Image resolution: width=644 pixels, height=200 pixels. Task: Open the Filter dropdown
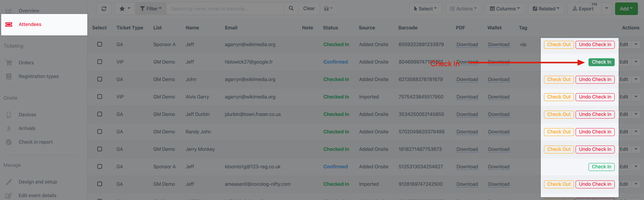(x=151, y=9)
